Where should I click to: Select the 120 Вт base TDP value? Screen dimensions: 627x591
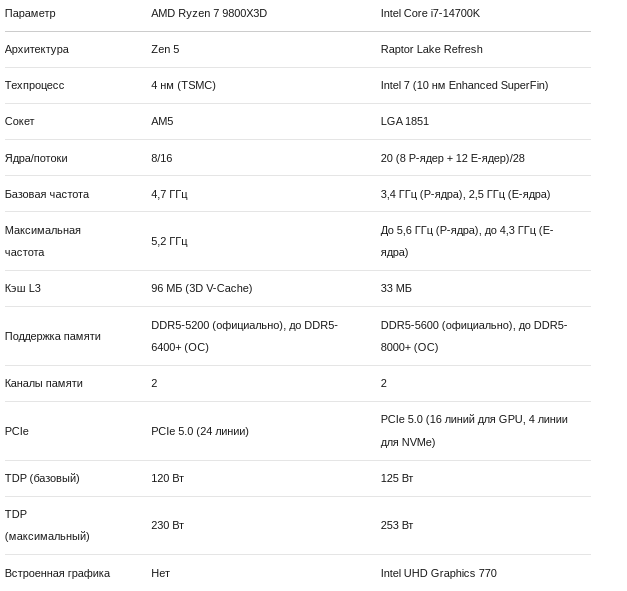pos(167,478)
